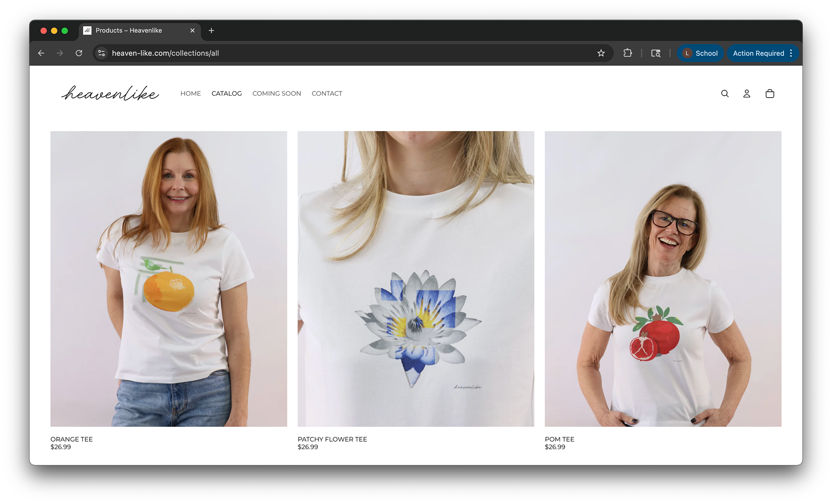The height and width of the screenshot is (504, 832).
Task: Click the account login icon
Action: pos(747,94)
